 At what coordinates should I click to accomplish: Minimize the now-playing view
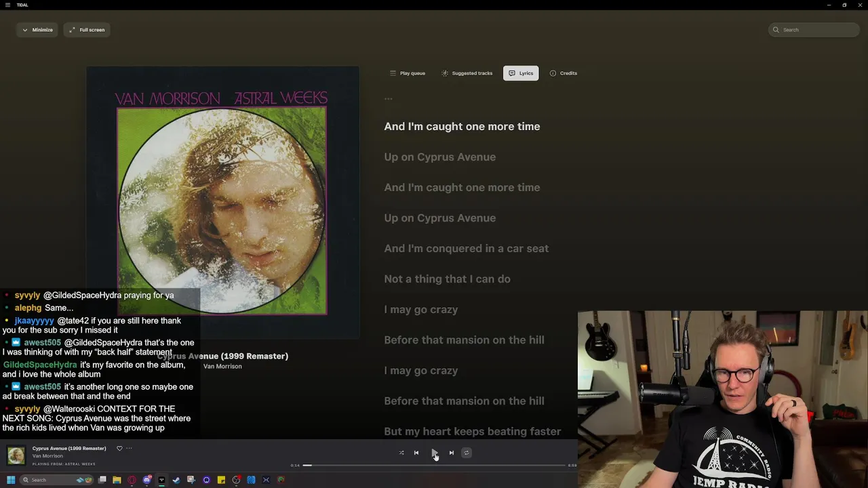37,30
